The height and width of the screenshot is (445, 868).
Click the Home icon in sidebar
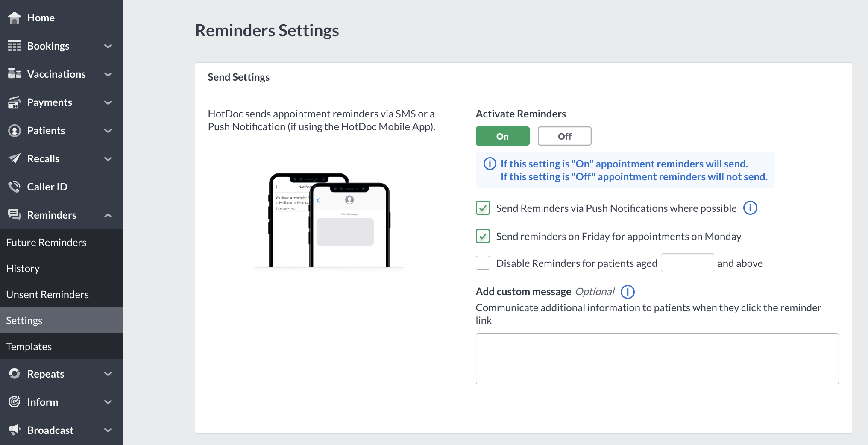14,18
